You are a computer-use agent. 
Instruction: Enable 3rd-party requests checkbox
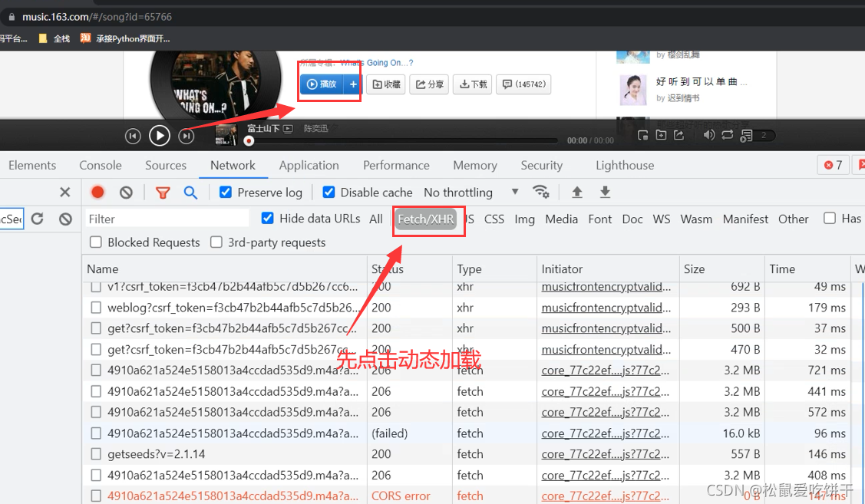216,242
